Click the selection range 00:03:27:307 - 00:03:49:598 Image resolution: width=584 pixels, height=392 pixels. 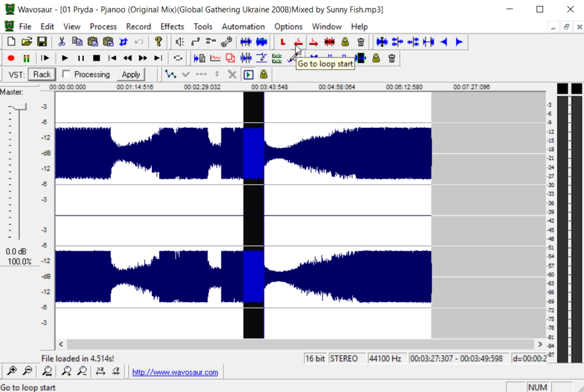[459, 359]
